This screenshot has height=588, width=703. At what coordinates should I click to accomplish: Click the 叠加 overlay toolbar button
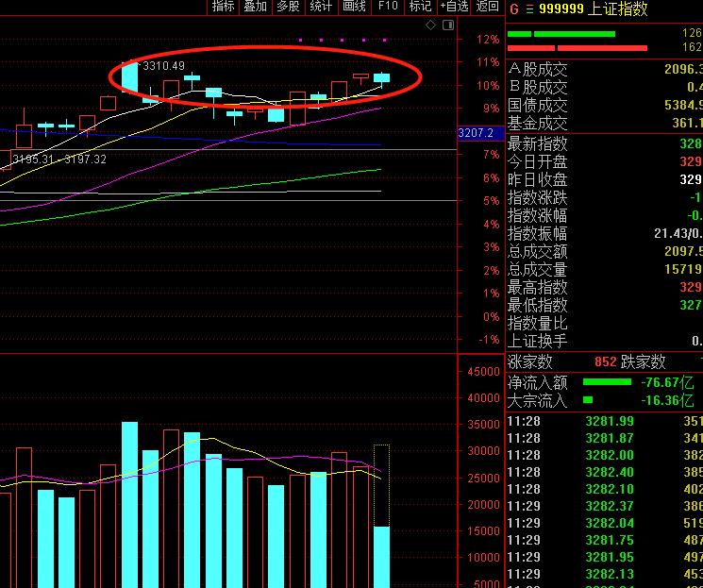click(x=255, y=7)
